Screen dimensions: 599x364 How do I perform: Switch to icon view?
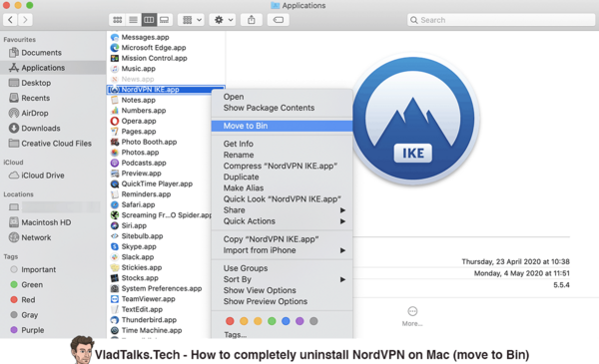tap(117, 20)
